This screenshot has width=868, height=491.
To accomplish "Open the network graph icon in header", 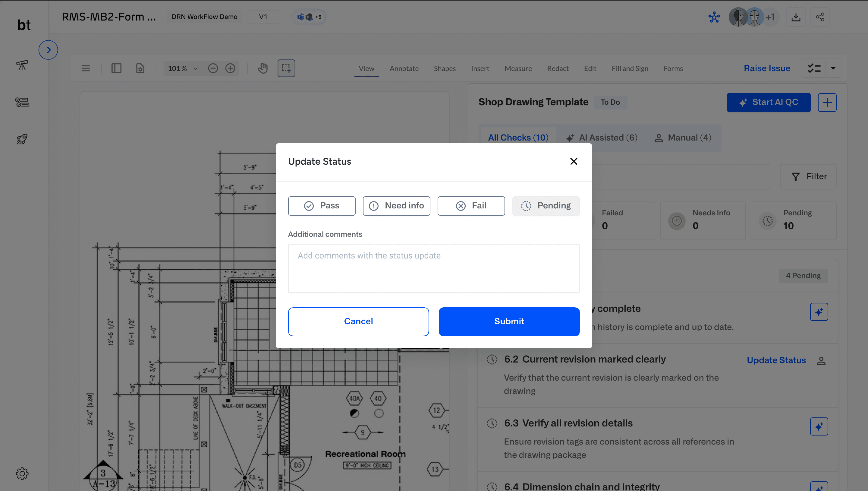I will pyautogui.click(x=714, y=17).
